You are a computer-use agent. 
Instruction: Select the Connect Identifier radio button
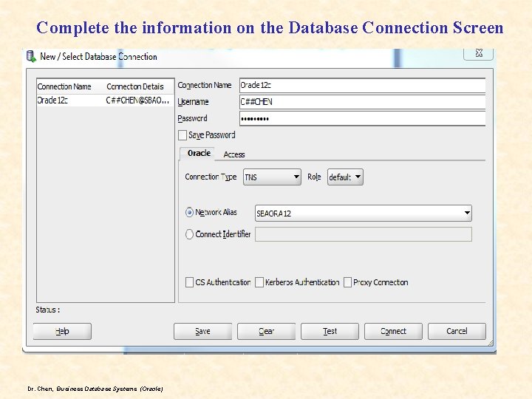[189, 234]
